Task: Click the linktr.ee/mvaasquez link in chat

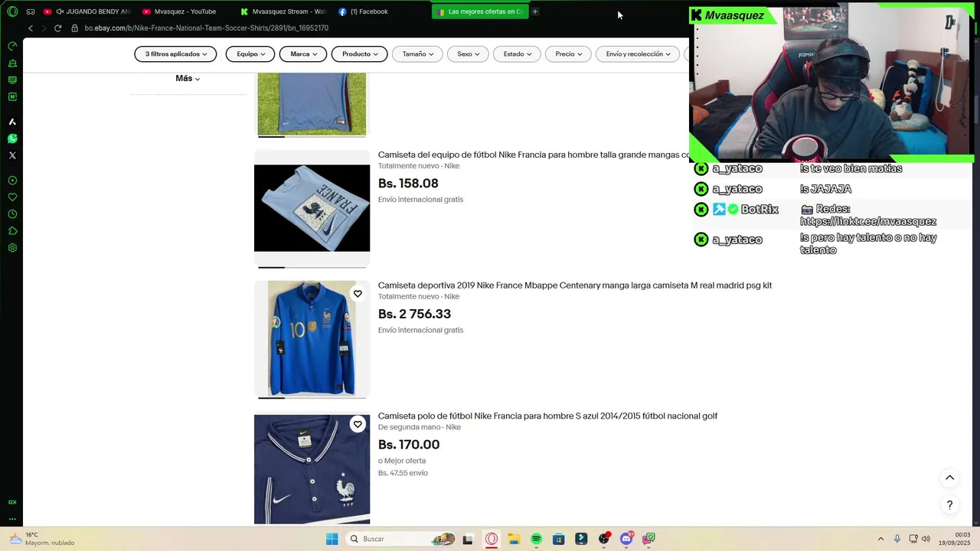Action: (868, 222)
